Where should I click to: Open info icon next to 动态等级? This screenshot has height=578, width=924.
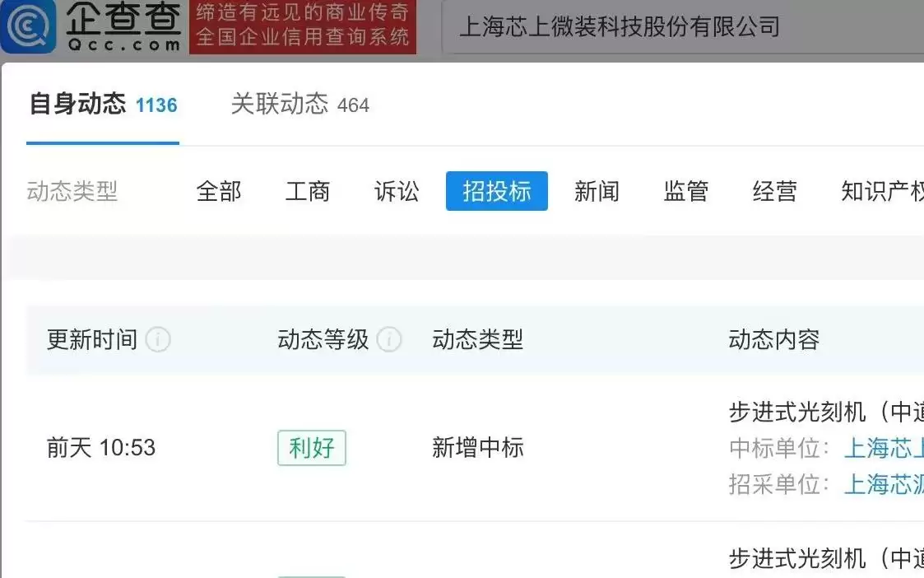click(x=389, y=340)
